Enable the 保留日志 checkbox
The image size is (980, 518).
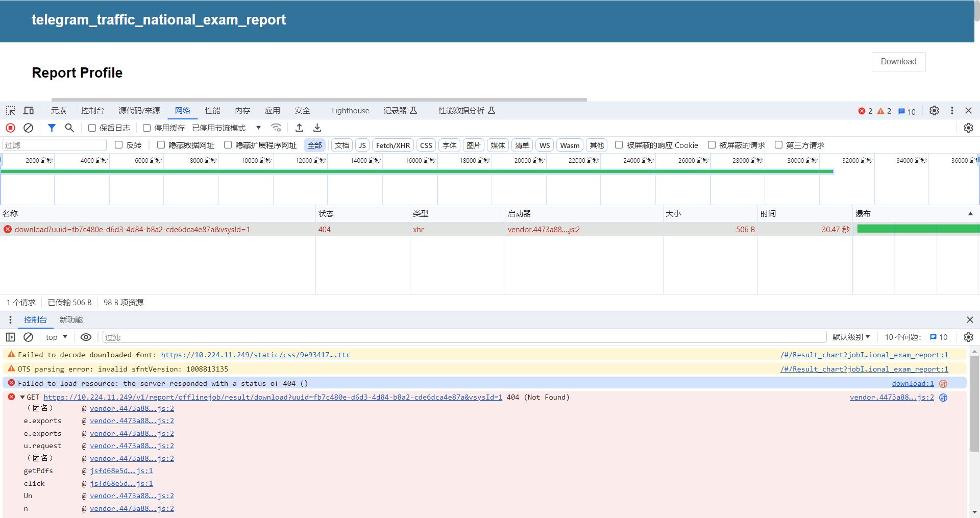click(x=92, y=128)
